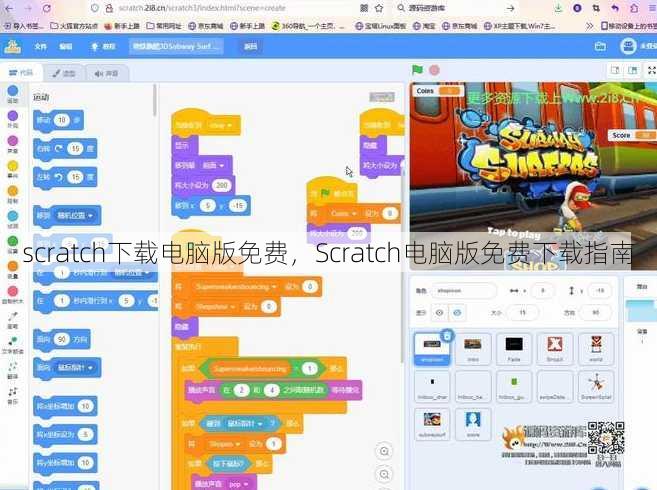657x490 pixels.
Task: Select the dark-orange Variables category circle
Action: pyautogui.click(x=13, y=266)
